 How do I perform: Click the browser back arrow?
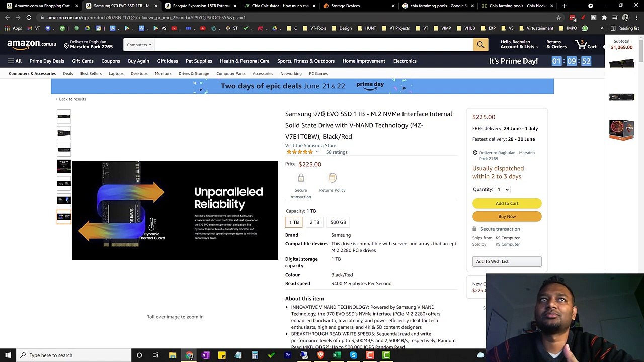click(x=7, y=17)
